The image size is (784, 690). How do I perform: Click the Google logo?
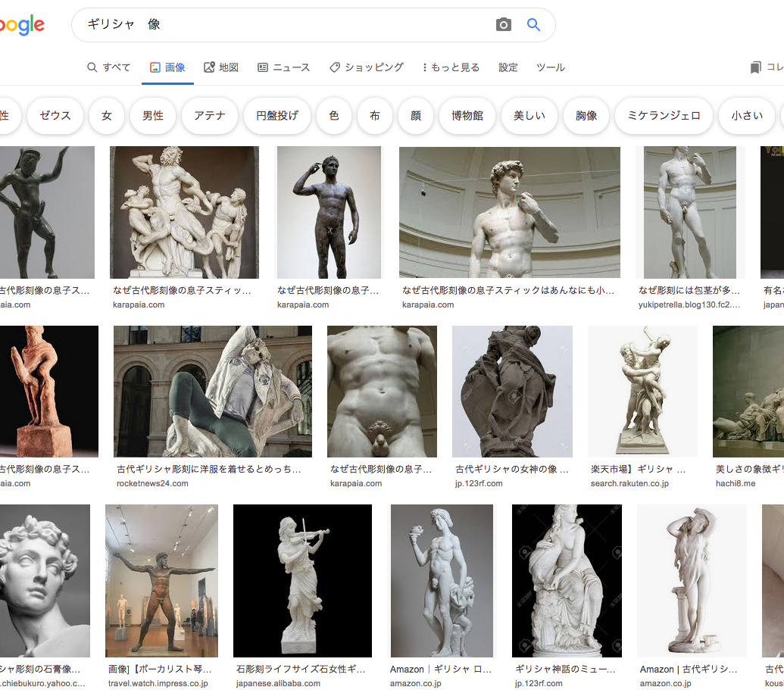pyautogui.click(x=21, y=25)
